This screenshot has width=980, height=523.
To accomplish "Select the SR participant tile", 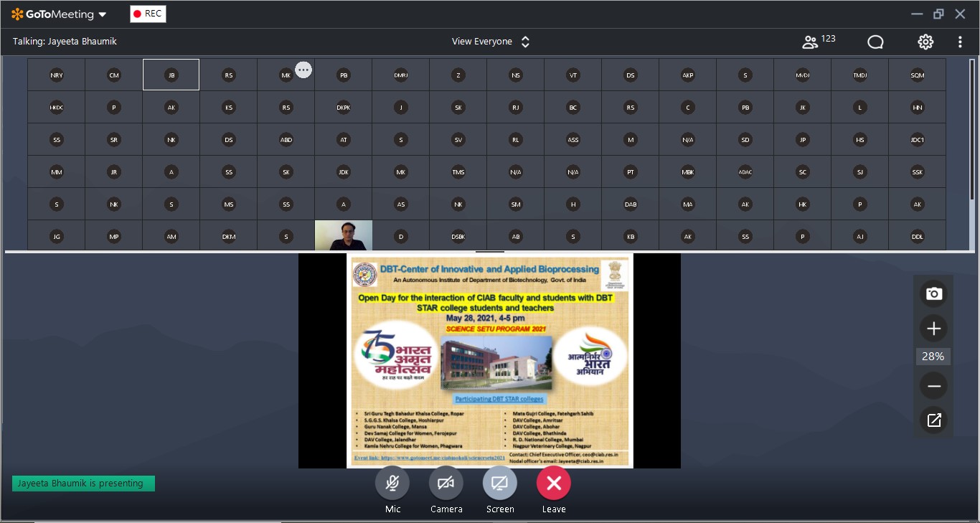I will point(114,140).
